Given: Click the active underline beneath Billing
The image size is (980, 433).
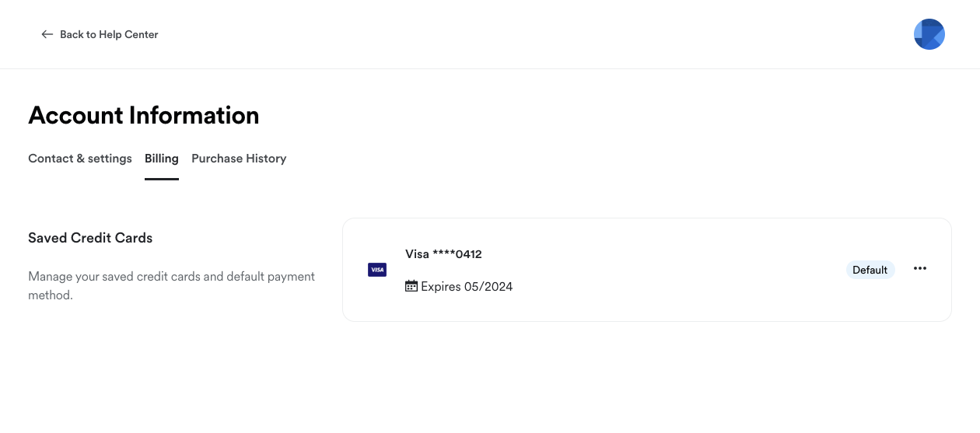Looking at the screenshot, I should pyautogui.click(x=162, y=180).
